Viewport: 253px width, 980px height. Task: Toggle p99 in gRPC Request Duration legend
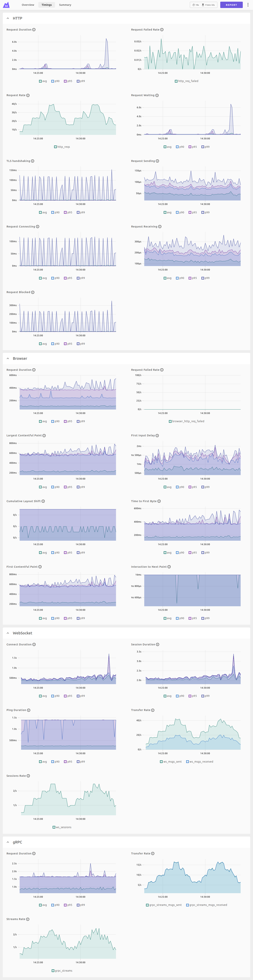click(81, 905)
